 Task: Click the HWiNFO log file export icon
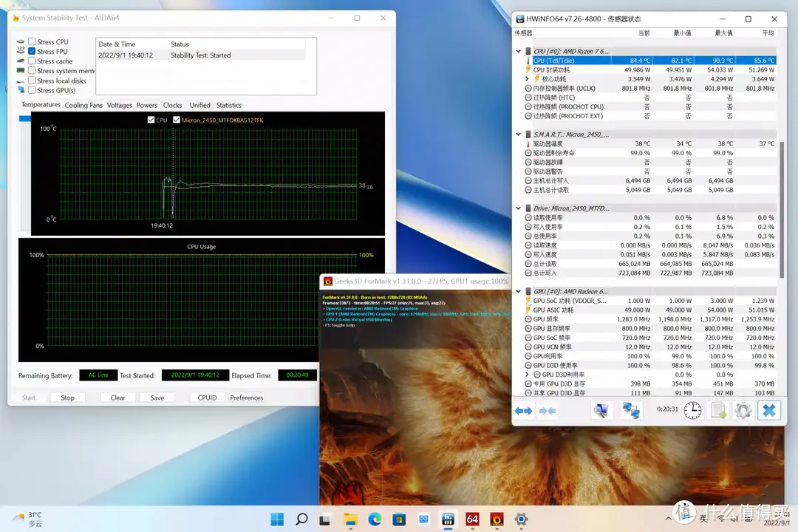point(719,410)
